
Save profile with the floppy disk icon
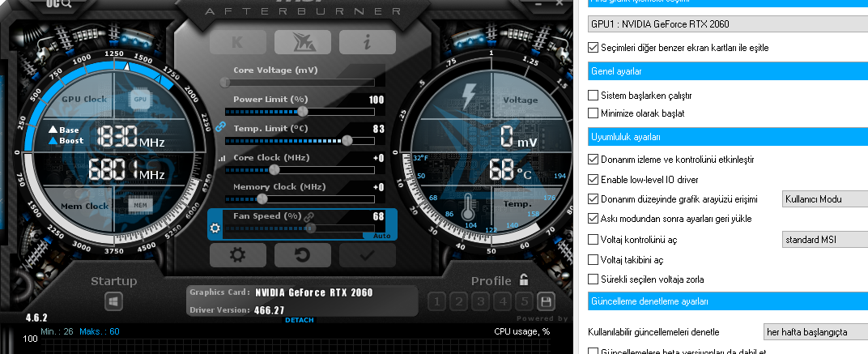546,302
